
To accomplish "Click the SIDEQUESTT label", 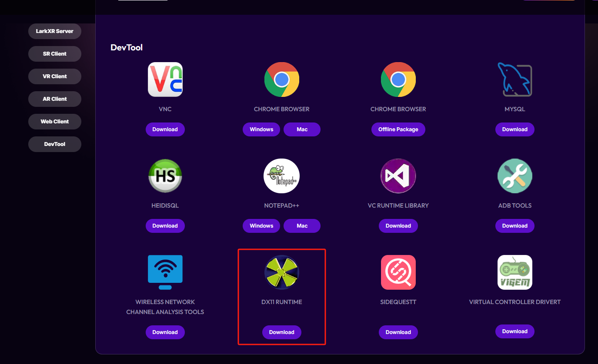I will (x=398, y=302).
